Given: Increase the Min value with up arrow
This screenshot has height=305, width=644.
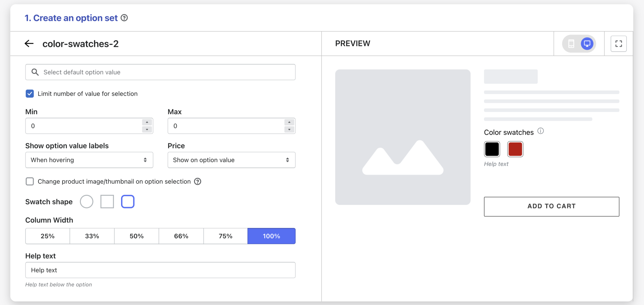Looking at the screenshot, I should (x=147, y=122).
